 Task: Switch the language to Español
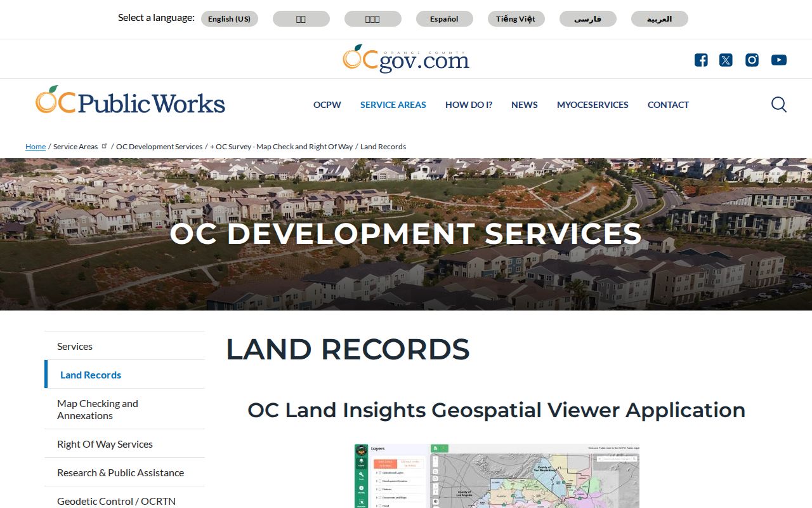[x=445, y=19]
